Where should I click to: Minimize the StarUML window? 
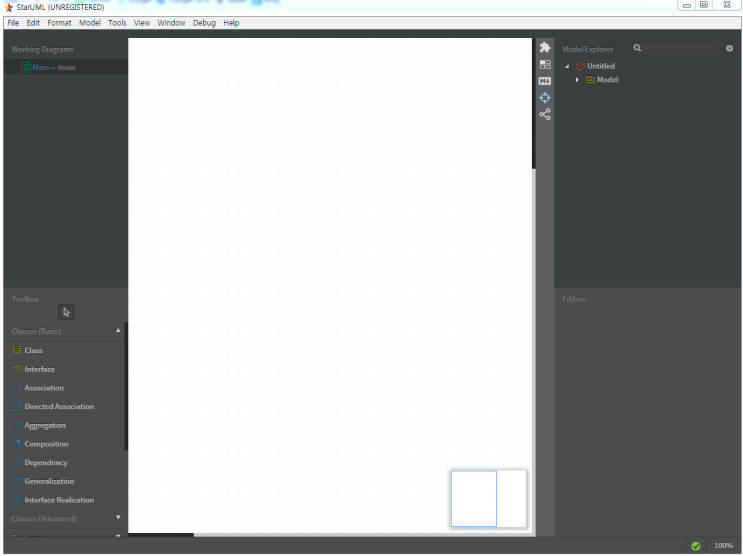687,5
